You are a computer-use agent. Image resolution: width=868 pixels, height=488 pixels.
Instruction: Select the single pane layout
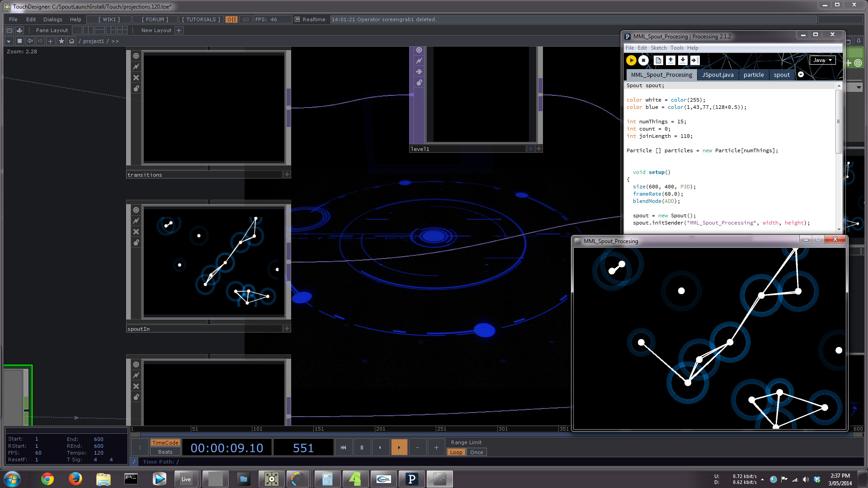point(77,30)
